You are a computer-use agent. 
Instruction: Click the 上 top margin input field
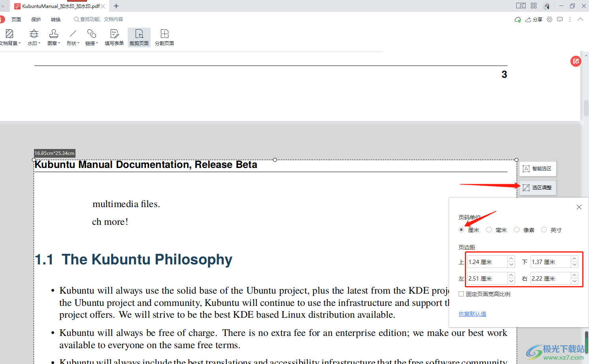(x=487, y=262)
